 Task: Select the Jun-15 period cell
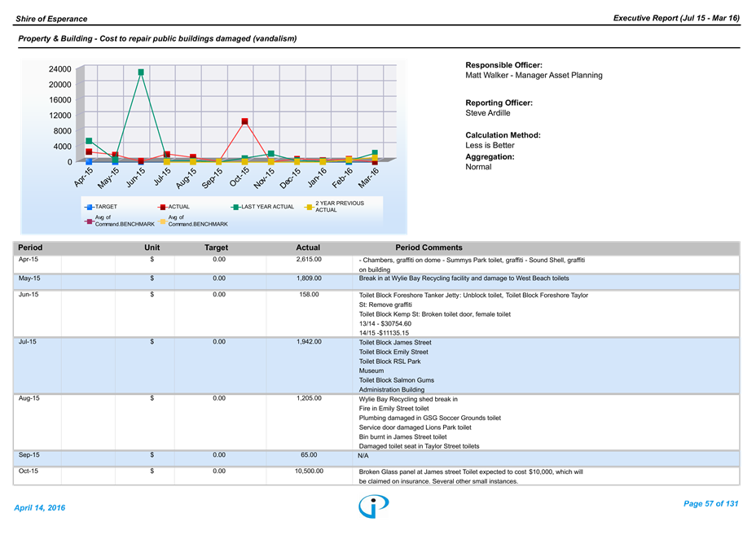[x=29, y=294]
